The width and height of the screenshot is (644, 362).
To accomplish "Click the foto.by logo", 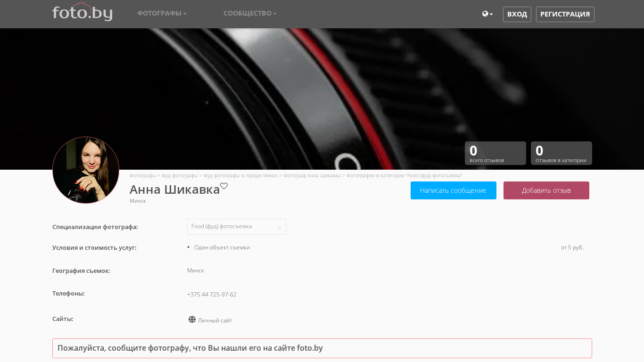I will point(82,12).
